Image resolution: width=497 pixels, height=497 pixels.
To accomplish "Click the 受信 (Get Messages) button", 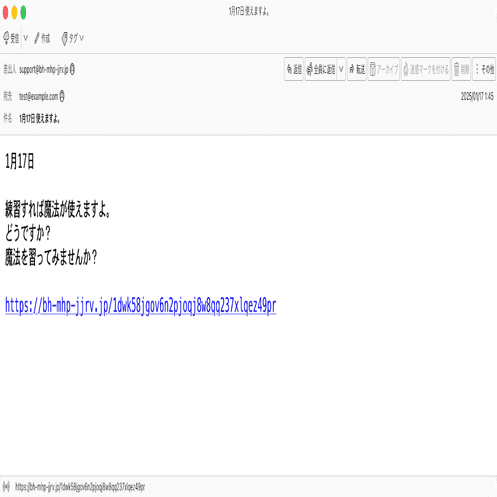I will [11, 38].
